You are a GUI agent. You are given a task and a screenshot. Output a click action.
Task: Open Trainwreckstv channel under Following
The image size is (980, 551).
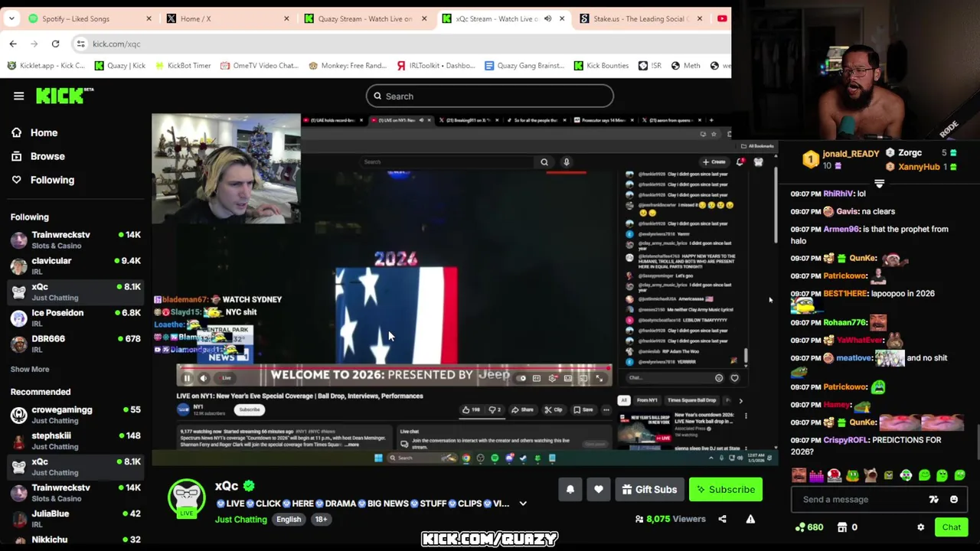(75, 240)
